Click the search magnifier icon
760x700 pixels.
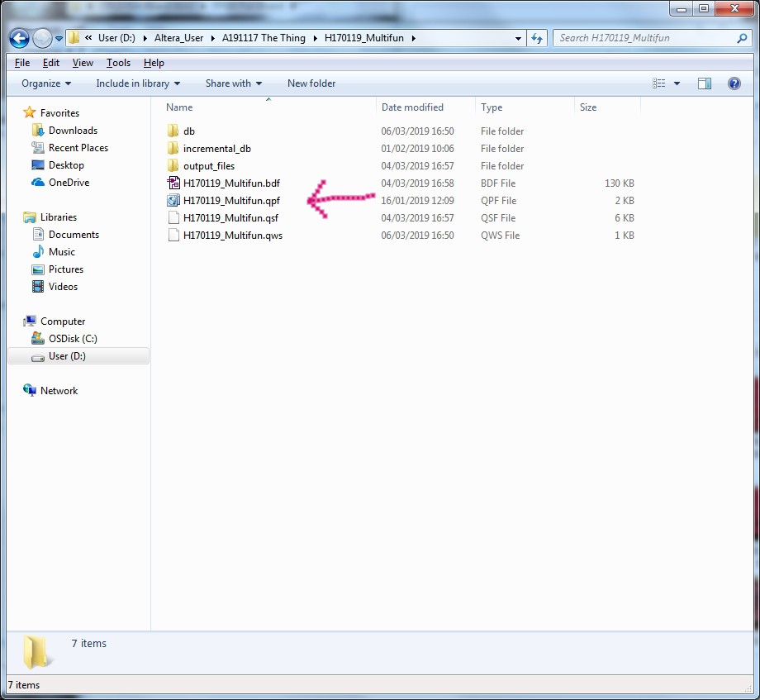742,38
